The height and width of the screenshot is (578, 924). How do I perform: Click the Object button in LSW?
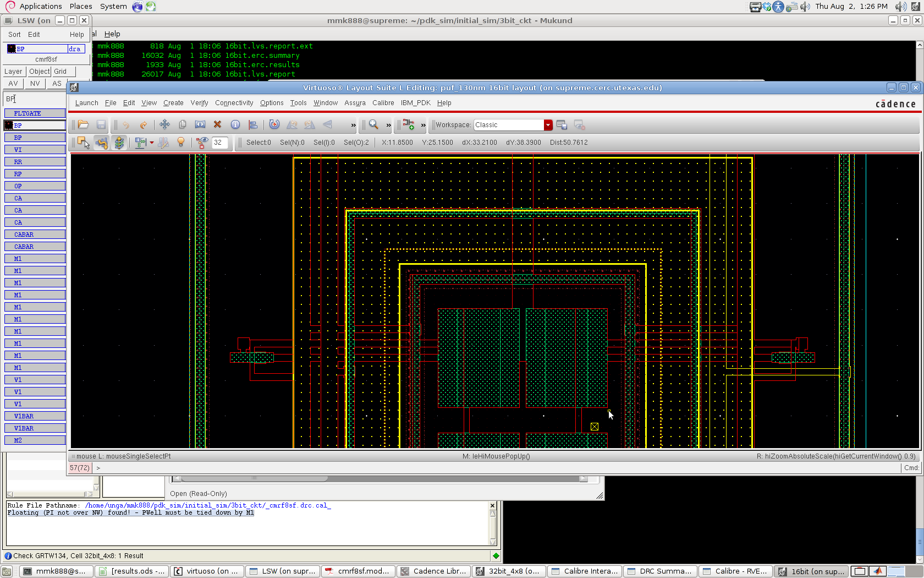tap(39, 72)
